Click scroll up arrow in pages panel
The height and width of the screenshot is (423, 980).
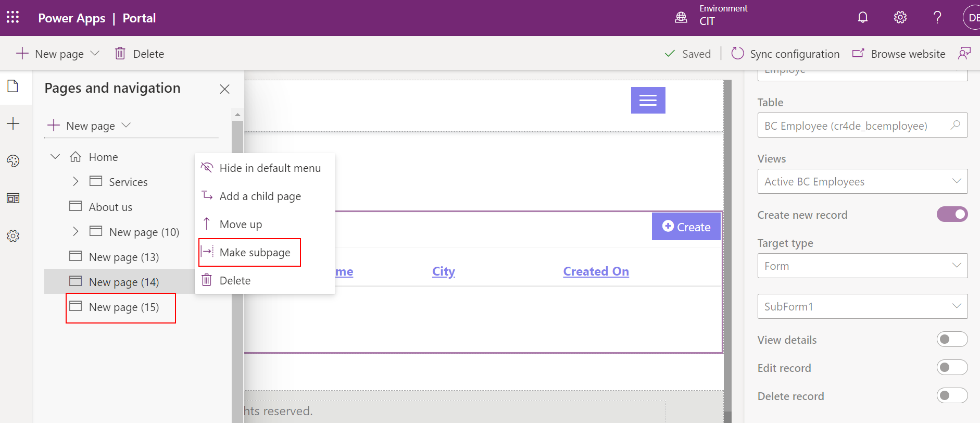point(238,115)
